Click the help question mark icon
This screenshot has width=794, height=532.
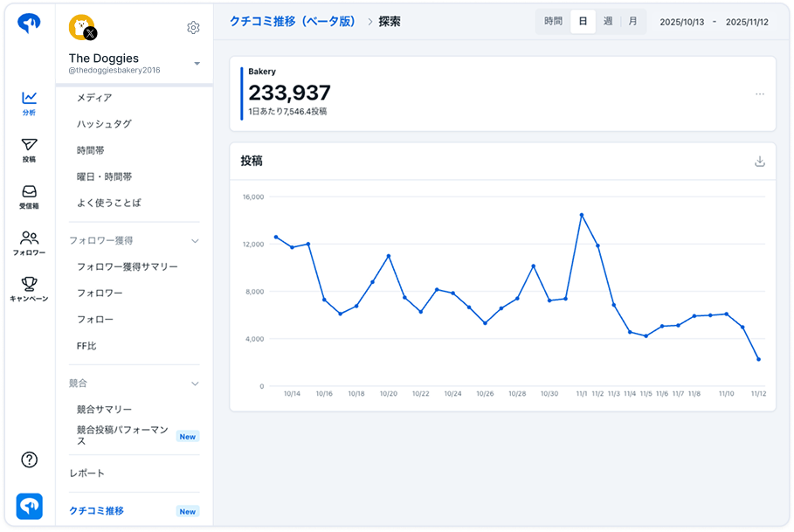pos(29,459)
